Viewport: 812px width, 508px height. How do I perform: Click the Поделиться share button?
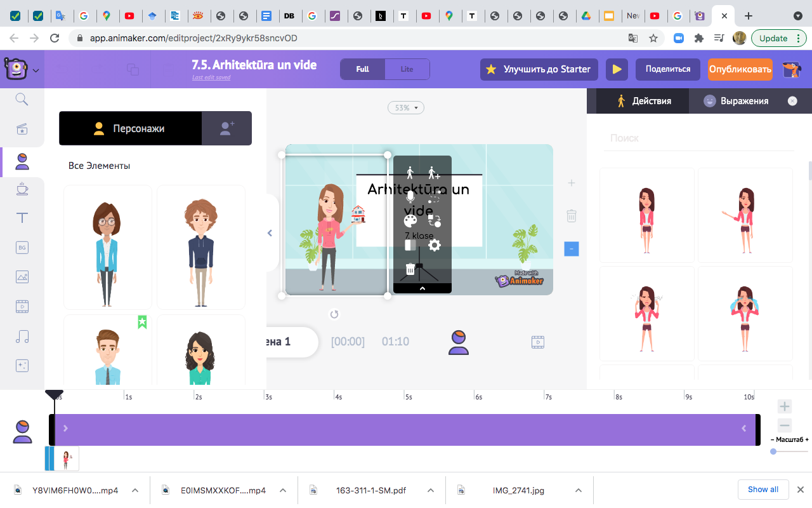pos(668,69)
